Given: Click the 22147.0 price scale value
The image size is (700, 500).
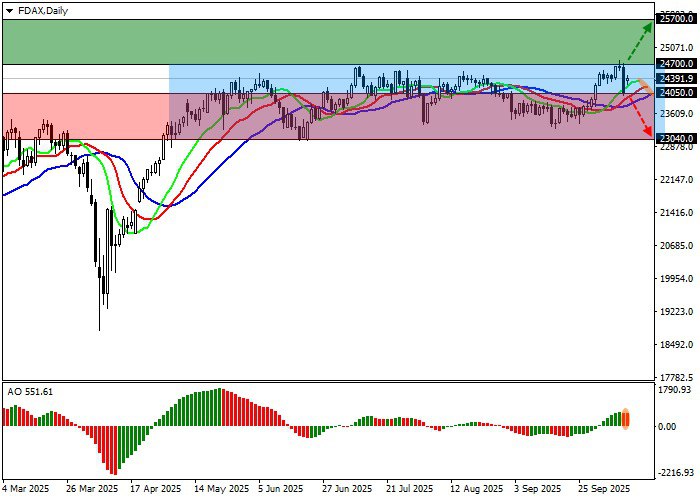Looking at the screenshot, I should coord(676,179).
